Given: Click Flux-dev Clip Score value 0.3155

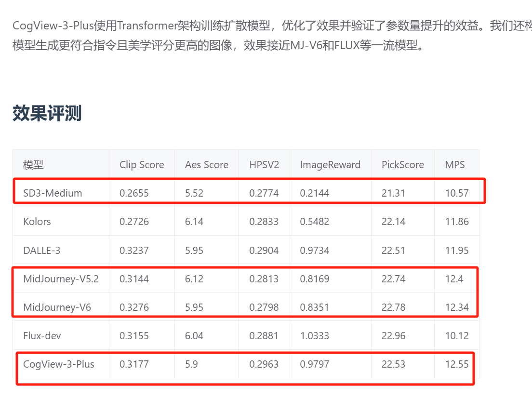Looking at the screenshot, I should [134, 336].
